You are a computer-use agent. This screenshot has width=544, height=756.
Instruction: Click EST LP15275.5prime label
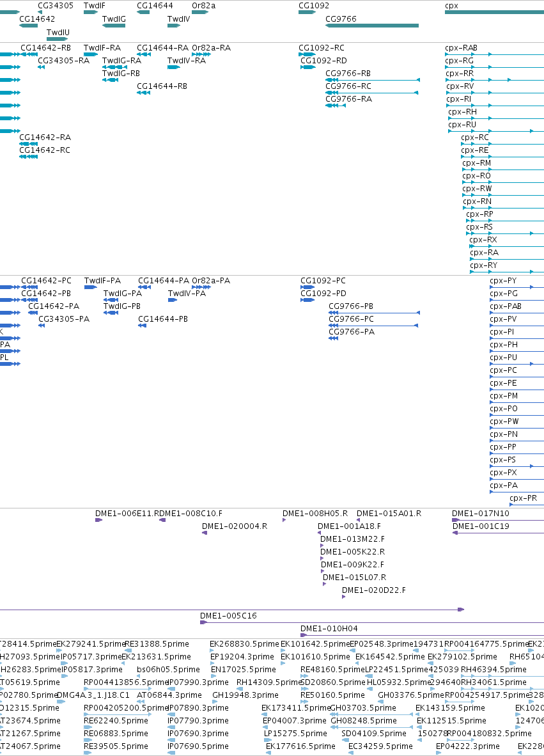point(295,734)
